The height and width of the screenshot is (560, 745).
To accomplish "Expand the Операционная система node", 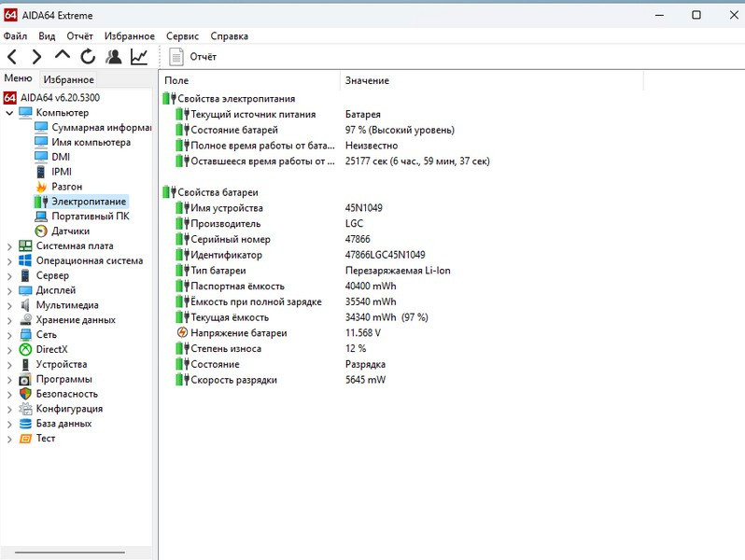I will click(x=9, y=260).
